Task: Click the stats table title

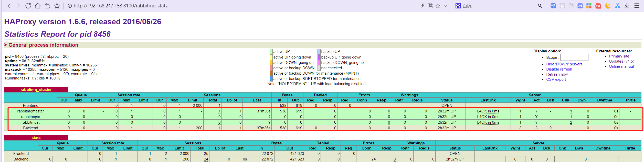Action: [36, 138]
